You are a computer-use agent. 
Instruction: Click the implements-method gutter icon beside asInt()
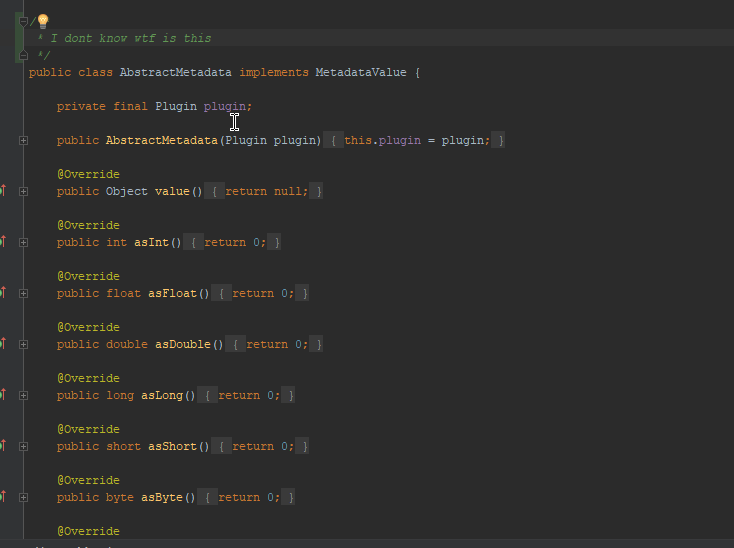click(3, 241)
